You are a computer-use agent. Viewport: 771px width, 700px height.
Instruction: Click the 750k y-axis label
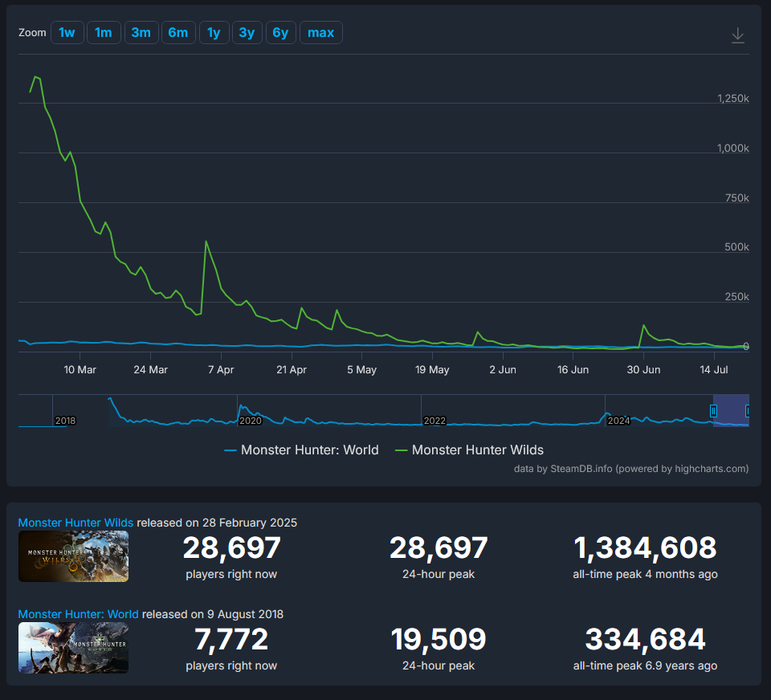point(737,197)
